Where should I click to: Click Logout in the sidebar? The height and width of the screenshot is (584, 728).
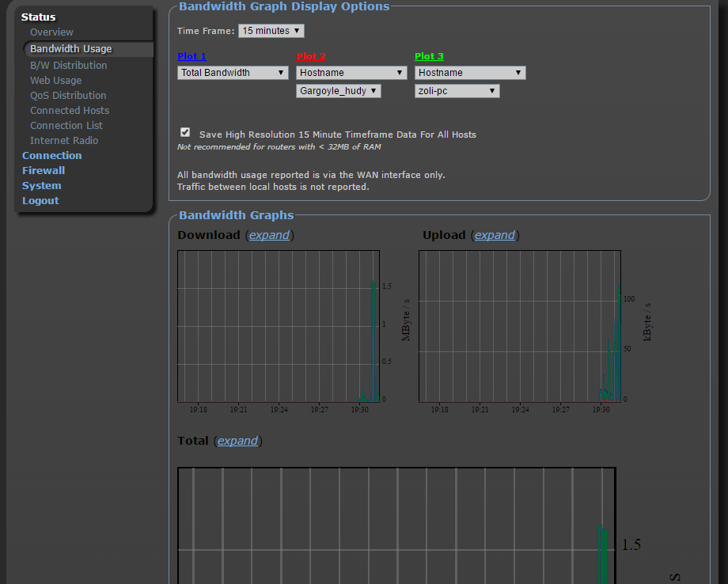click(41, 200)
